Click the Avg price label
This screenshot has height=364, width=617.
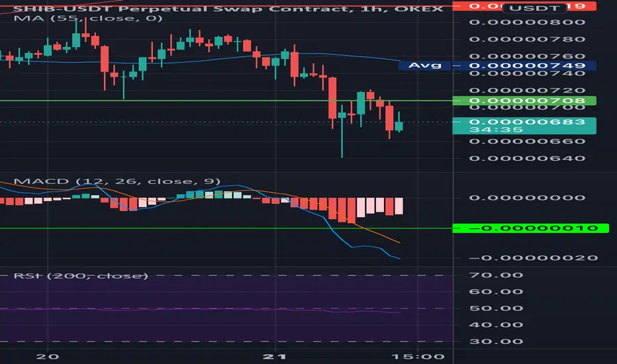click(x=424, y=65)
